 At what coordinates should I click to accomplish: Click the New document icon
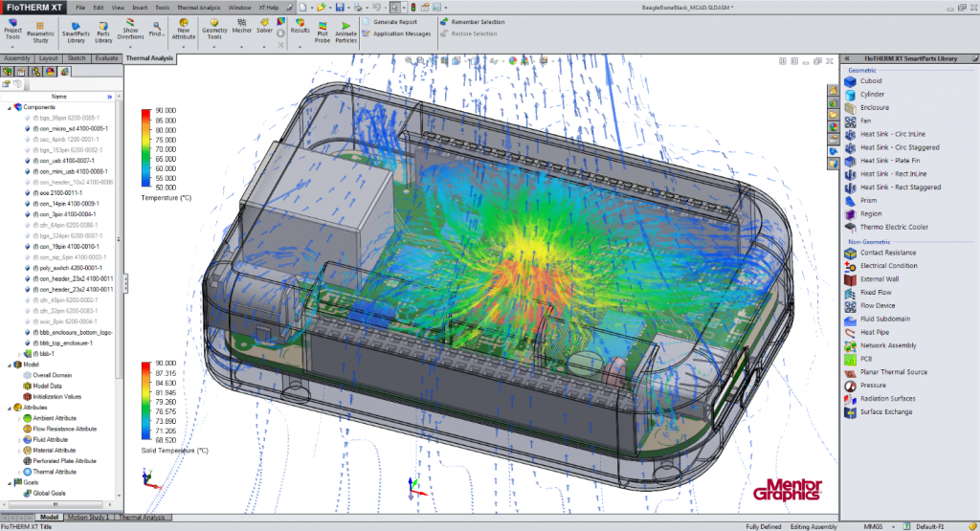point(302,8)
